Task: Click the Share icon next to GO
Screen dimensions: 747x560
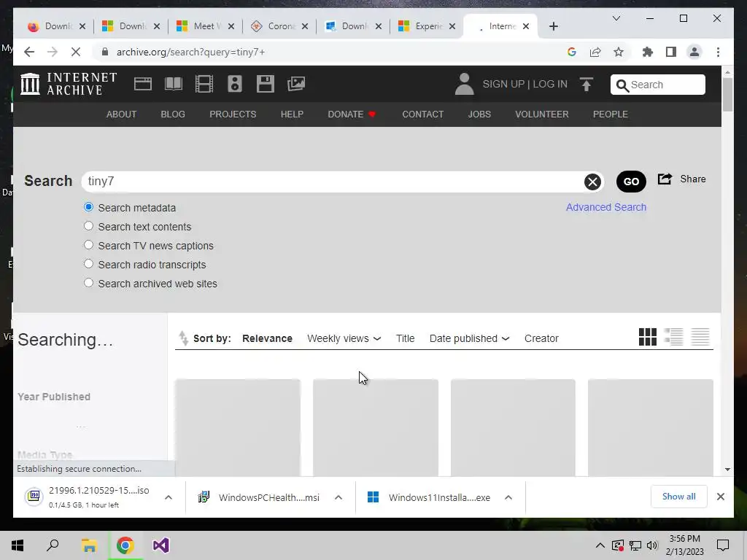Action: (x=665, y=179)
